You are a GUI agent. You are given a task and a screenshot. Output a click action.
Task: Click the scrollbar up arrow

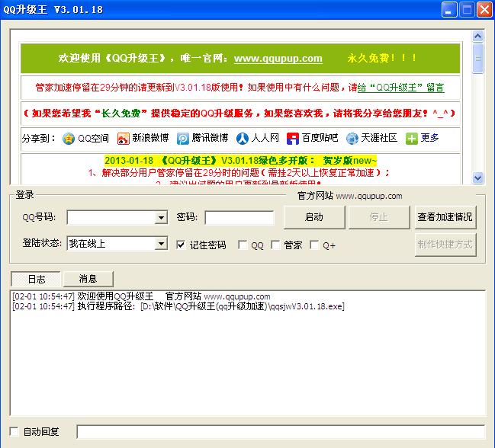478,37
